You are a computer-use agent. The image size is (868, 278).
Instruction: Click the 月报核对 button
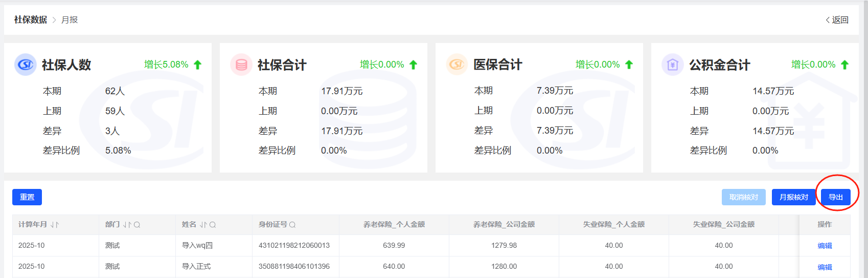point(794,197)
